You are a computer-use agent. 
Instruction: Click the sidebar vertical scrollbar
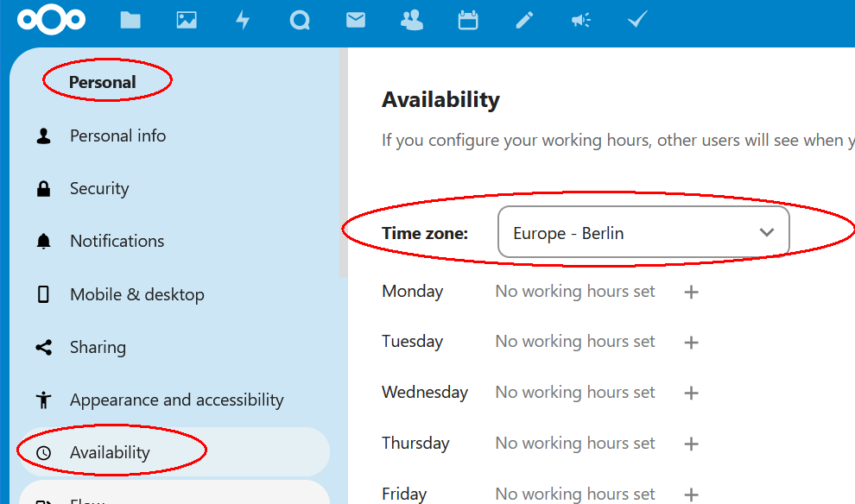point(343,163)
